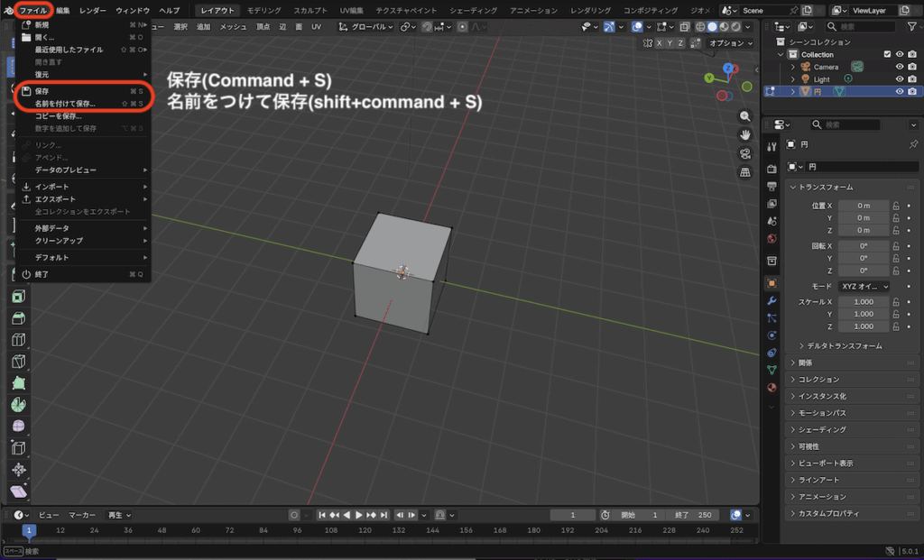Image resolution: width=924 pixels, height=560 pixels.
Task: Open the XYZ rotation mode dropdown
Action: point(864,286)
